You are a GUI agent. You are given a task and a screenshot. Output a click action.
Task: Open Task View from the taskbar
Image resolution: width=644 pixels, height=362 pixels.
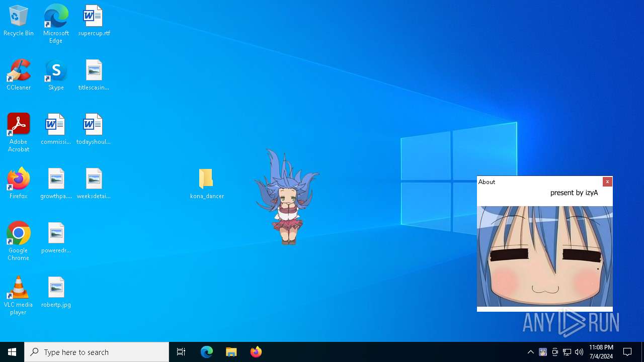pos(181,352)
